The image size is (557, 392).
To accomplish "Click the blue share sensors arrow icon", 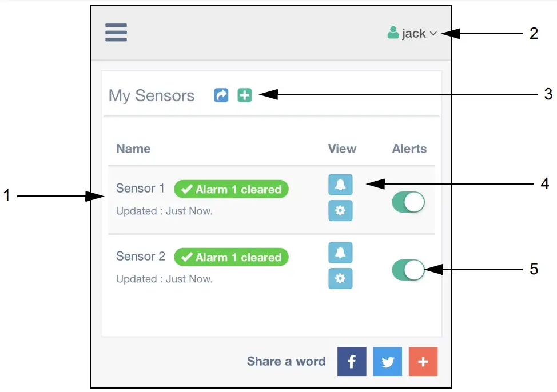I will tap(221, 95).
